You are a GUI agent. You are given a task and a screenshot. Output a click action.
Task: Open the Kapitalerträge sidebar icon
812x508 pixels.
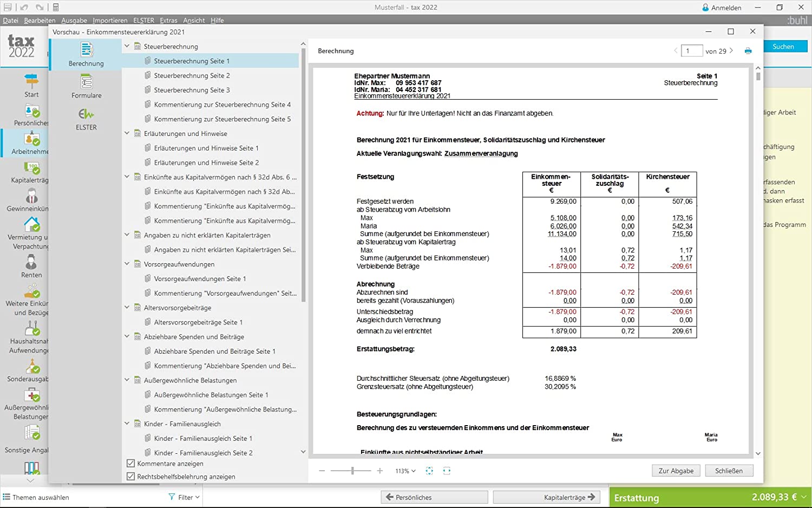click(x=32, y=167)
